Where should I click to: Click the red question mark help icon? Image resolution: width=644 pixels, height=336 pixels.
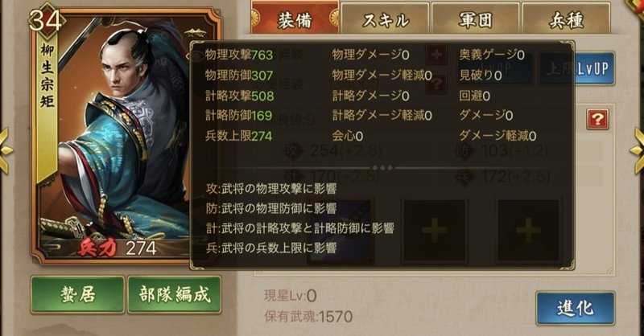pyautogui.click(x=597, y=120)
